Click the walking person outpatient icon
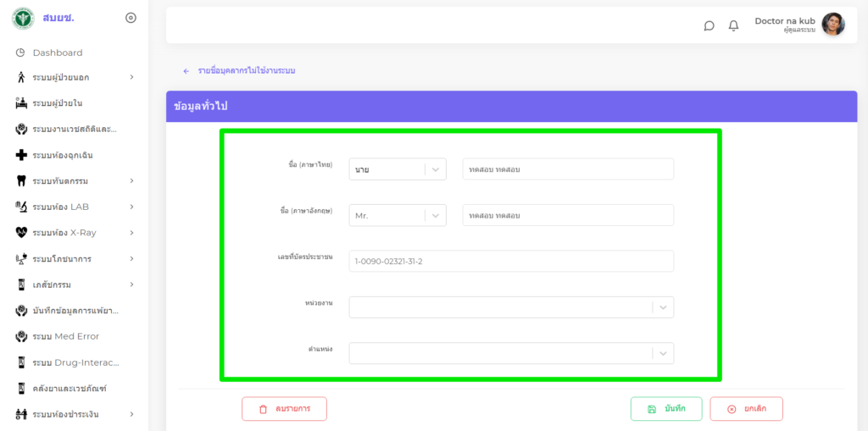This screenshot has width=868, height=431. (x=21, y=77)
